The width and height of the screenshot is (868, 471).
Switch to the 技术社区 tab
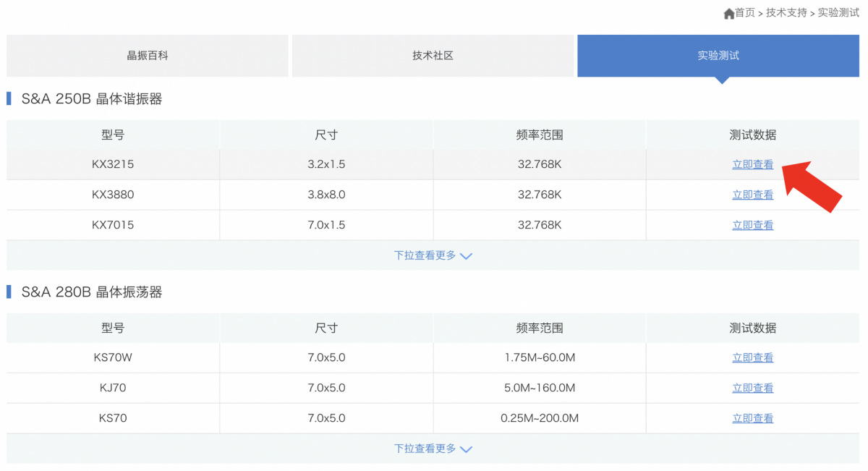(433, 56)
